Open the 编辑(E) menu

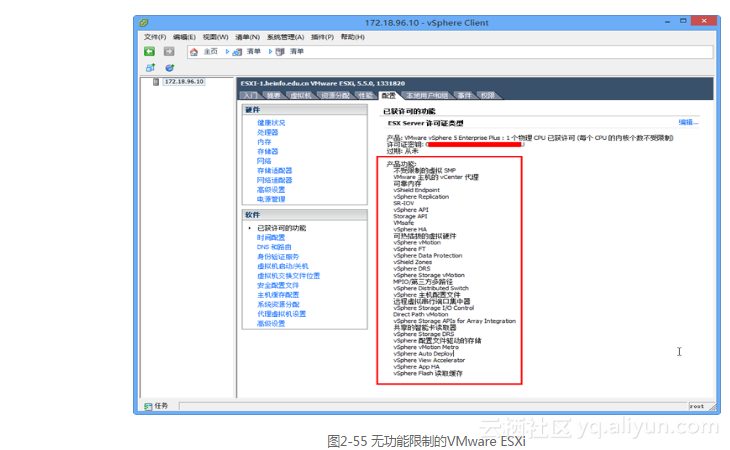pyautogui.click(x=184, y=37)
